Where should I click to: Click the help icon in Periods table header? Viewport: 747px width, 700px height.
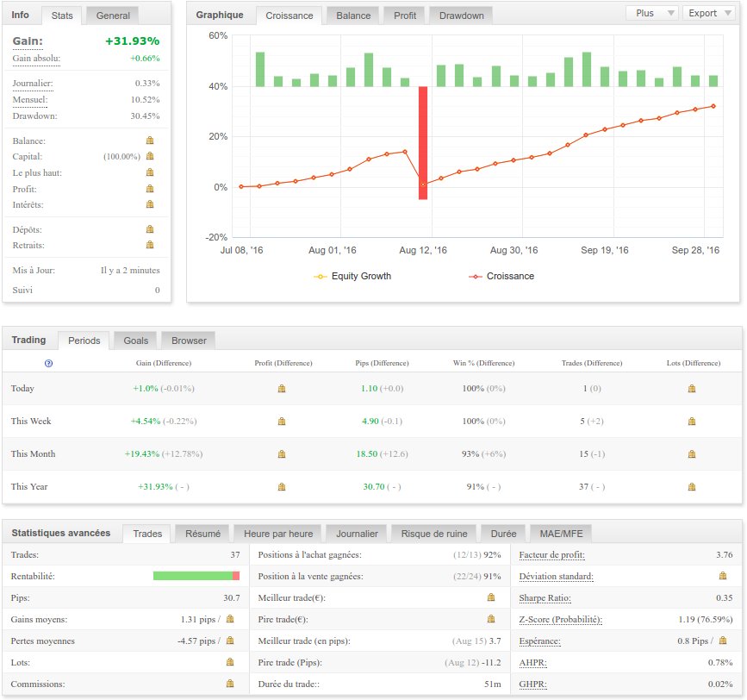point(48,364)
